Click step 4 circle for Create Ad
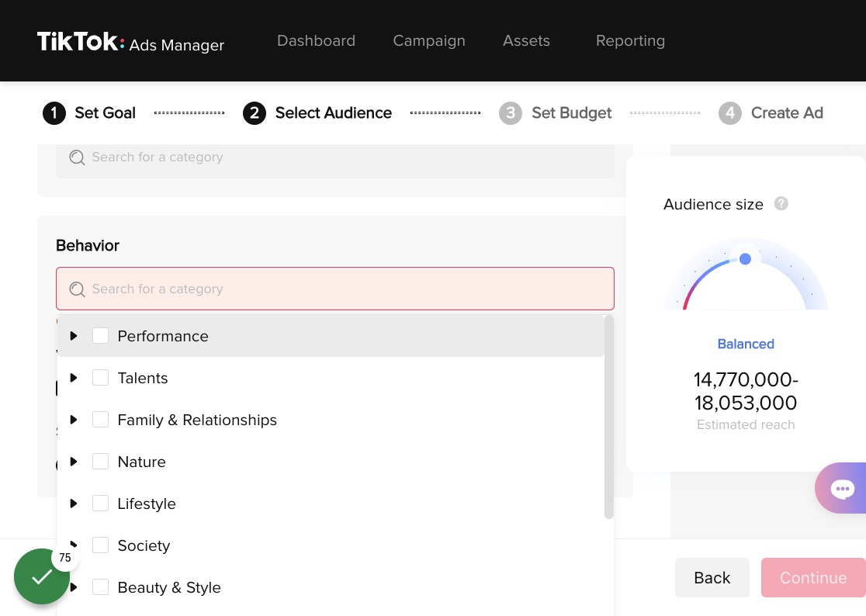Screen dimensions: 866x616 (729, 113)
